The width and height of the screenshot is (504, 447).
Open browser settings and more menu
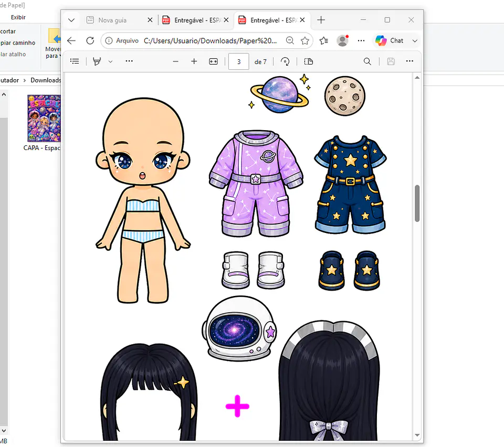pyautogui.click(x=361, y=40)
